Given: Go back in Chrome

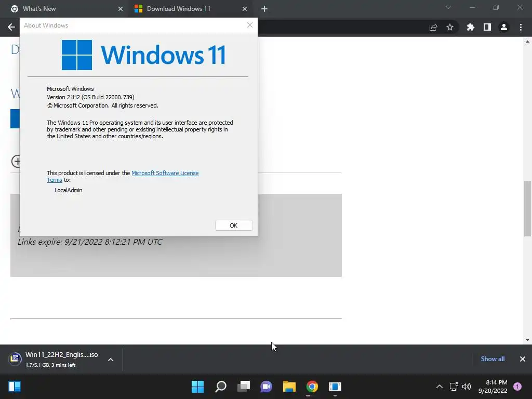Looking at the screenshot, I should pos(11,27).
